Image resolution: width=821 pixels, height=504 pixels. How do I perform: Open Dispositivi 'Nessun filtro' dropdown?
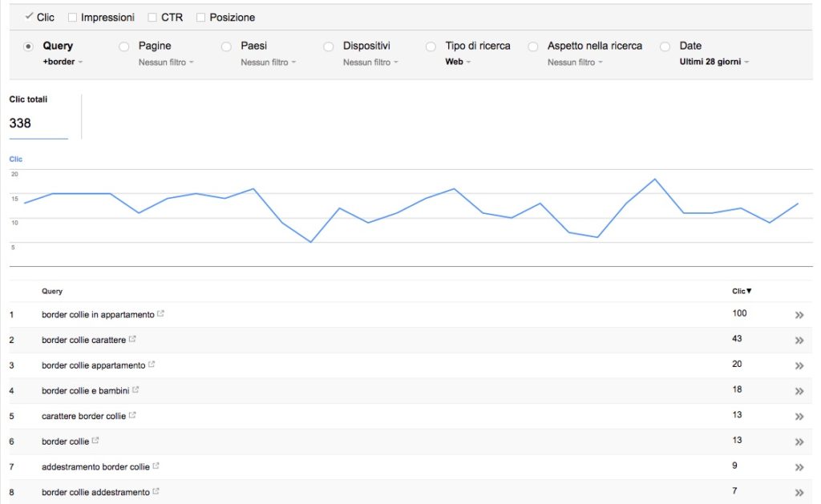370,62
